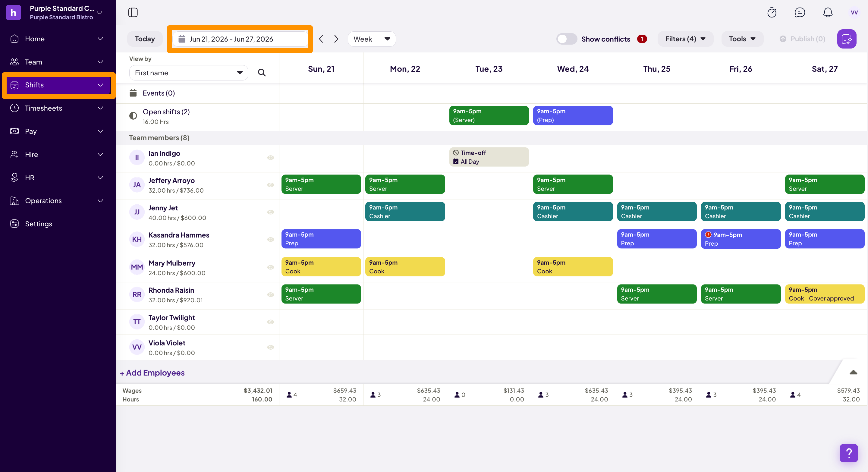Open the purple help question mark
The height and width of the screenshot is (472, 868).
pyautogui.click(x=848, y=453)
